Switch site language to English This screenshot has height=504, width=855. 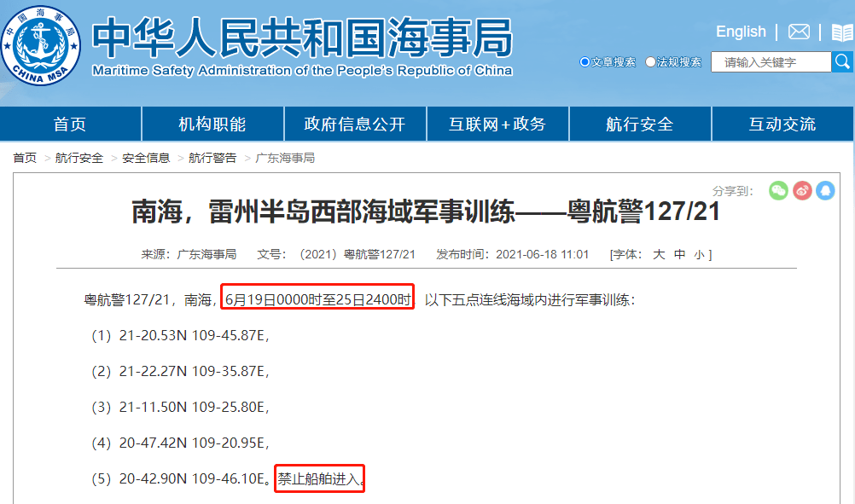(741, 32)
